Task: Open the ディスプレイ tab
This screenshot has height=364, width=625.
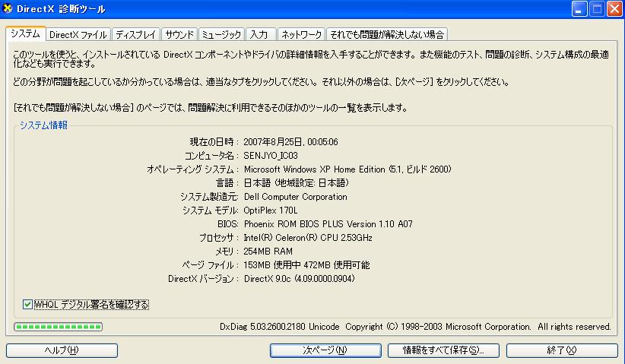Action: click(135, 35)
